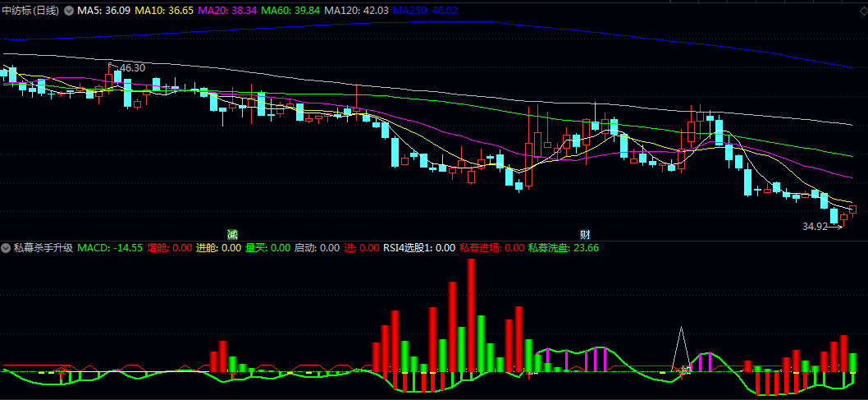
Task: Select the MA250: 46.02 label
Action: tap(427, 11)
